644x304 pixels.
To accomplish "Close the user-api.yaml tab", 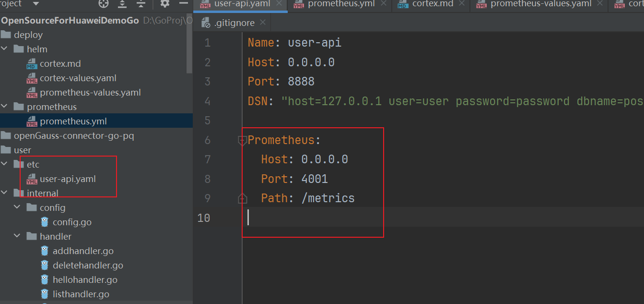I will (x=280, y=4).
